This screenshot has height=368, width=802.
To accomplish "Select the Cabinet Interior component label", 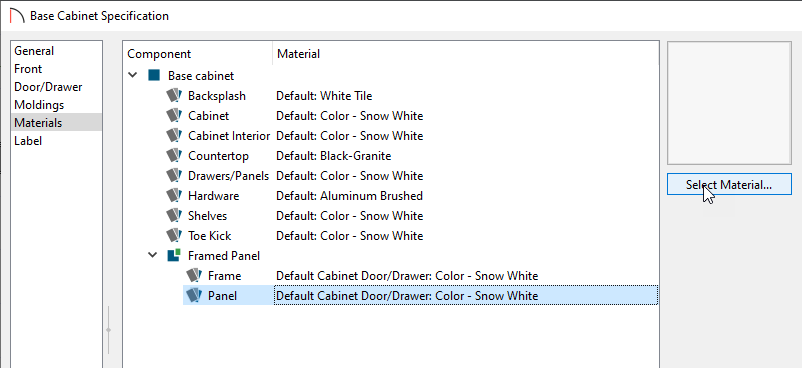I will click(229, 136).
